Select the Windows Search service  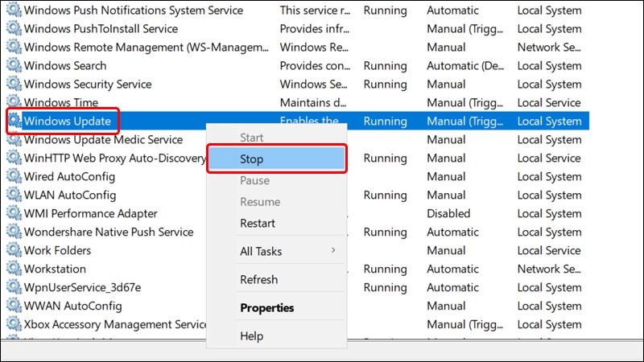[65, 66]
